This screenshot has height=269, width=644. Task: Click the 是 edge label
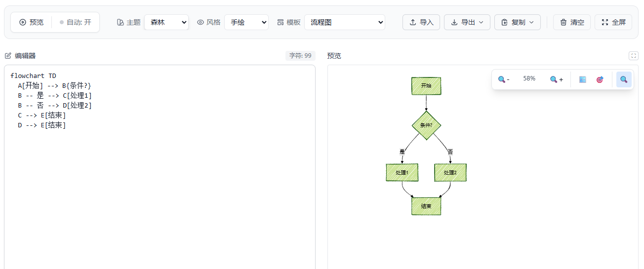(402, 152)
